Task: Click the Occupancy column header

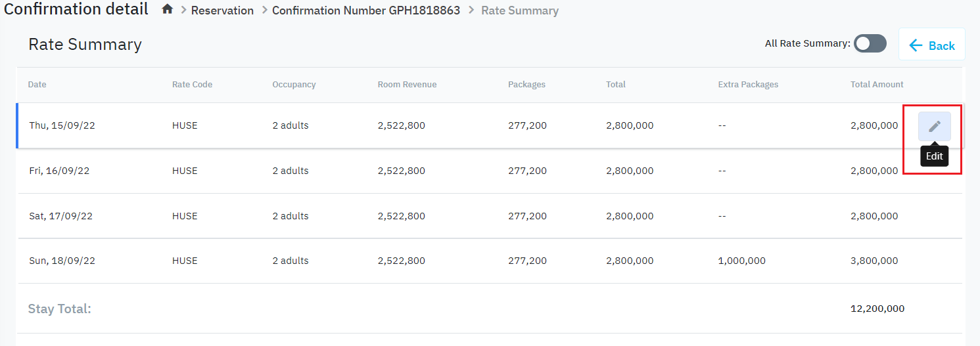Action: [294, 85]
